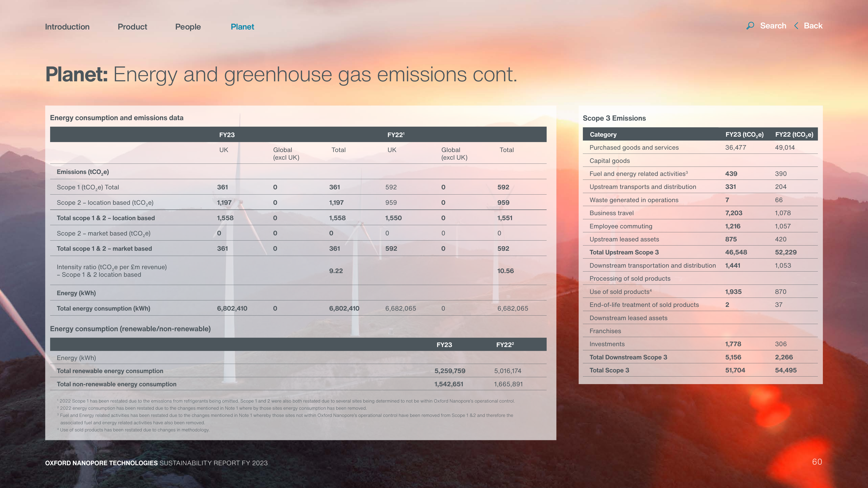868x488 pixels.
Task: Click the 'Employee commuting' row label
Action: click(x=621, y=226)
